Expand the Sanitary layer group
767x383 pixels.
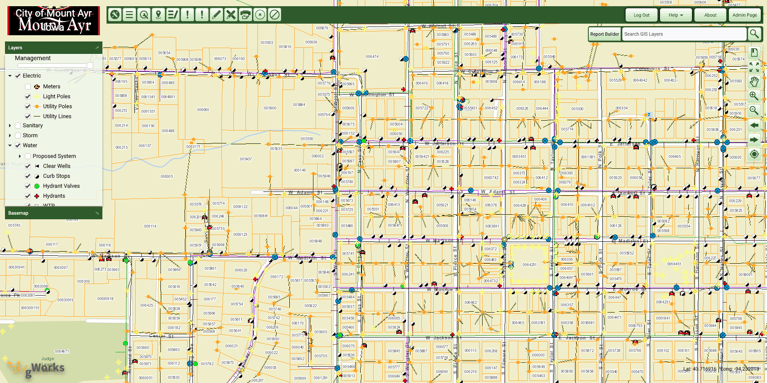pyautogui.click(x=10, y=126)
